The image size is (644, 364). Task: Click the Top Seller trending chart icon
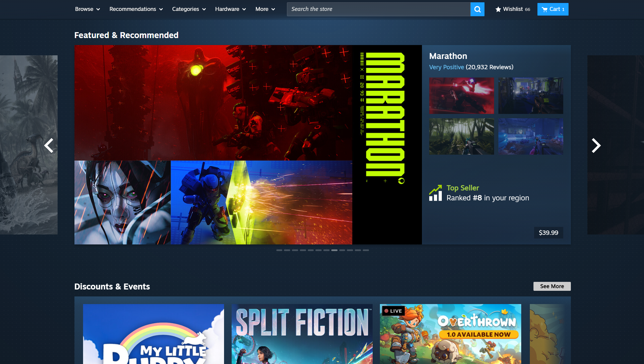pyautogui.click(x=436, y=192)
